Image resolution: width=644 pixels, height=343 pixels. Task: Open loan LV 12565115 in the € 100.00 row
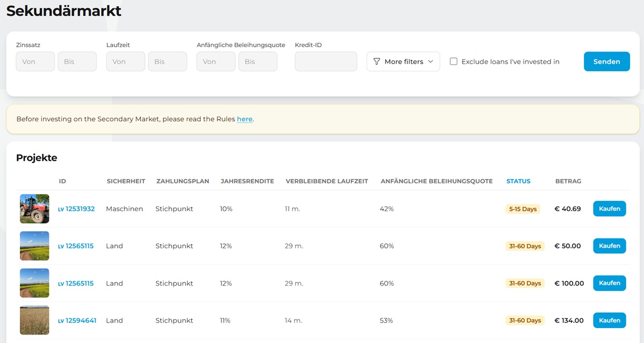[76, 283]
